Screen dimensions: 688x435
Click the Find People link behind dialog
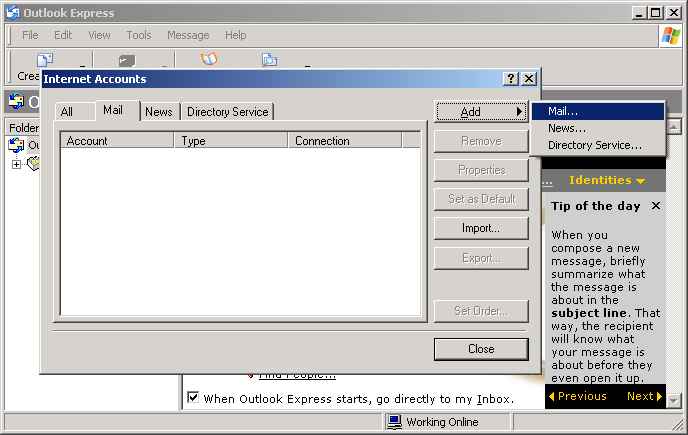point(297,375)
